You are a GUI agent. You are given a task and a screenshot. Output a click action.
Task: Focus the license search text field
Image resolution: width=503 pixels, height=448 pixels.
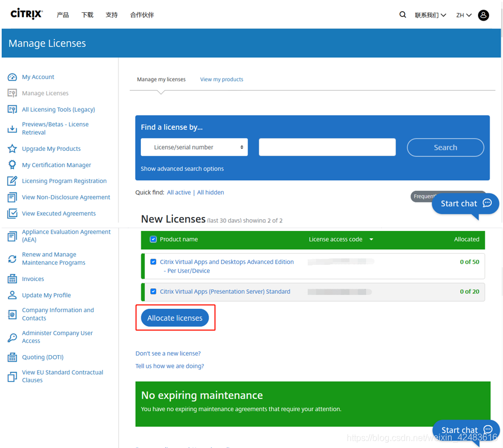pos(327,147)
